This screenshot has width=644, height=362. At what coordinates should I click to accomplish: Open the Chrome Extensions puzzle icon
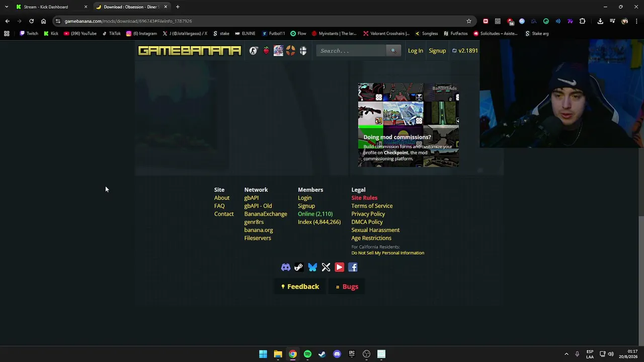point(582,21)
